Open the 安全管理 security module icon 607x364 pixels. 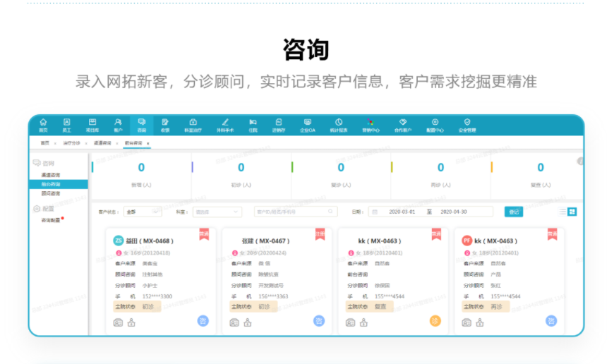coord(467,126)
